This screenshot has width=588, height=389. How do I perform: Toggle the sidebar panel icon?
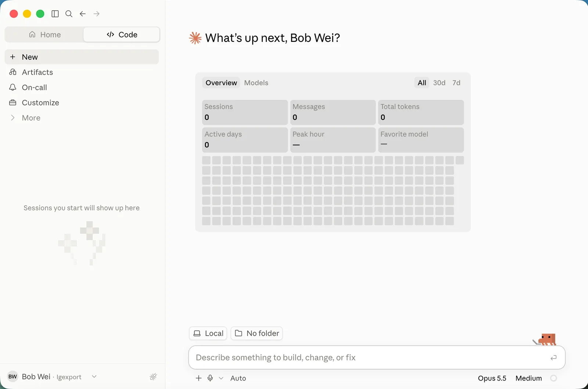coord(55,14)
